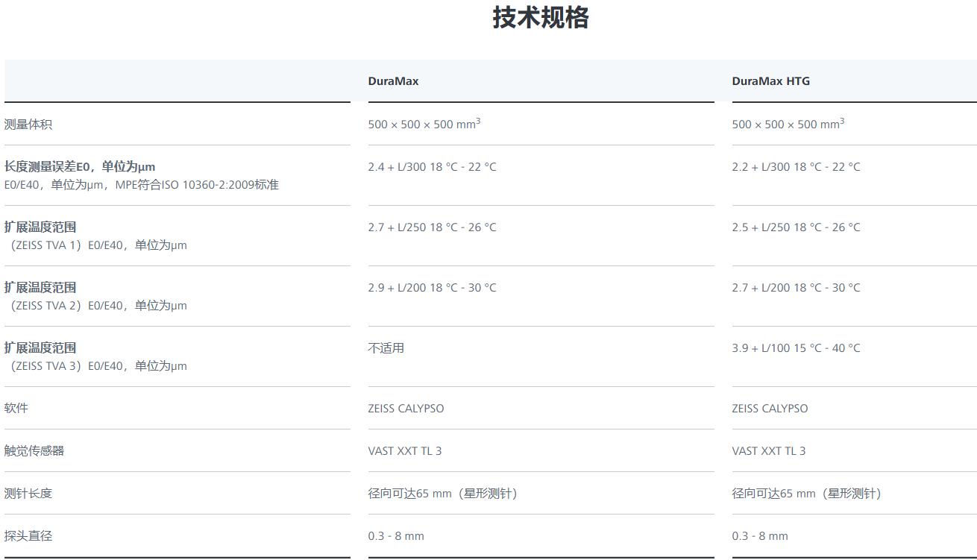
Task: Select the 3.9 + L/100 value cell
Action: 796,348
